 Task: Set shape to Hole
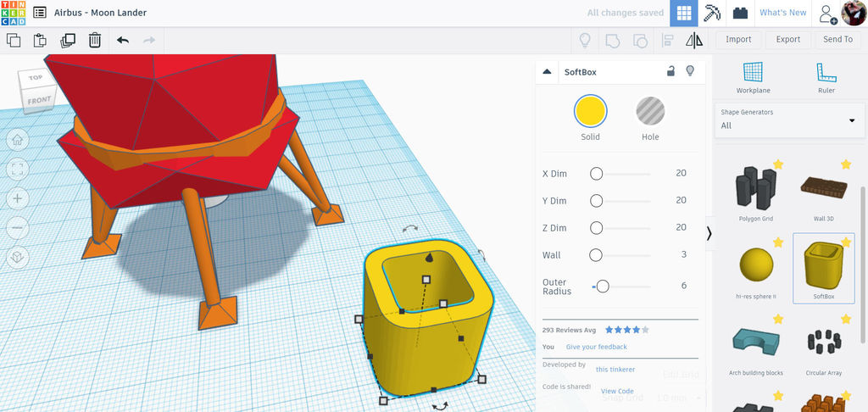[x=650, y=111]
